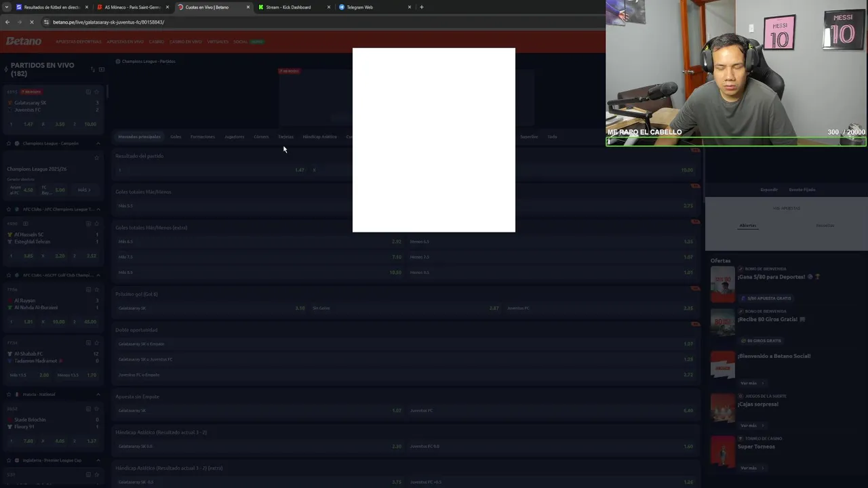
Task: Favorite the Galatasaray SK vs Juventus FC match
Action: point(97,91)
